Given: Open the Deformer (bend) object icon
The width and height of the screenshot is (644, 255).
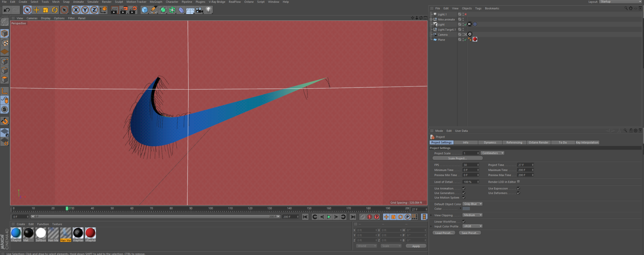Looking at the screenshot, I should click(181, 10).
